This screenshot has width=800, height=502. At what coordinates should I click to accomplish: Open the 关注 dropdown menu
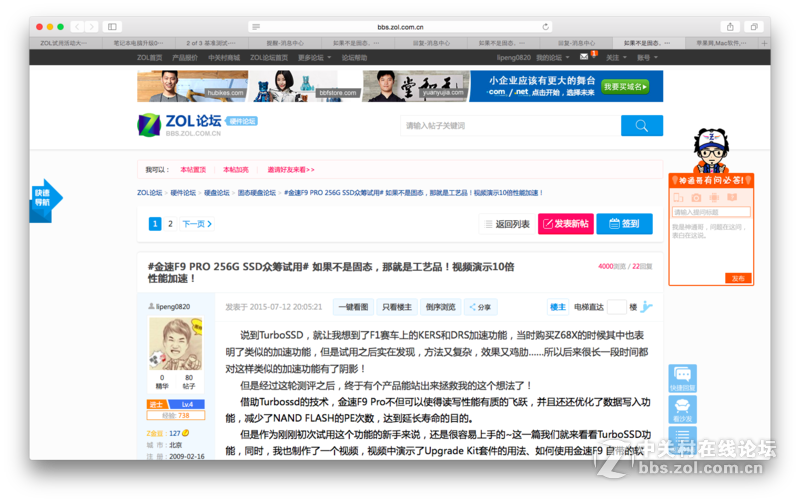tap(616, 58)
